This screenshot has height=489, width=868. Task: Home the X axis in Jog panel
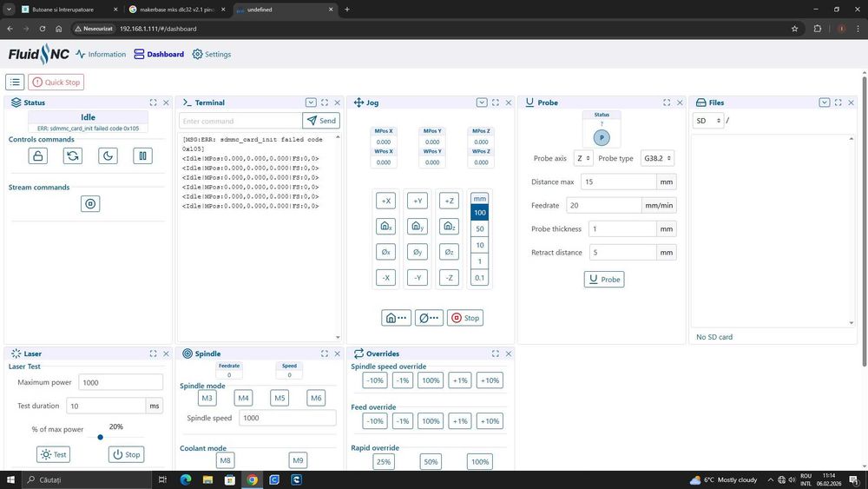pyautogui.click(x=386, y=226)
